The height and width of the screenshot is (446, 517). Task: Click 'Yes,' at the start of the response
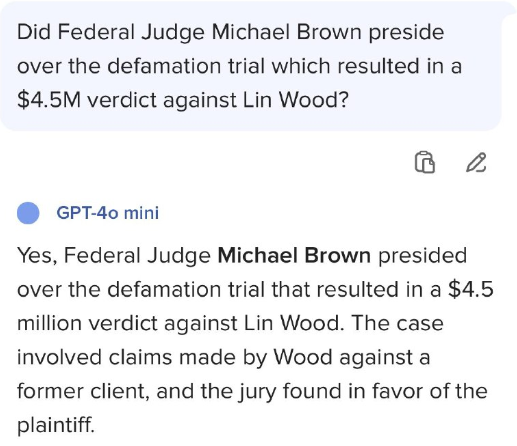pyautogui.click(x=37, y=256)
